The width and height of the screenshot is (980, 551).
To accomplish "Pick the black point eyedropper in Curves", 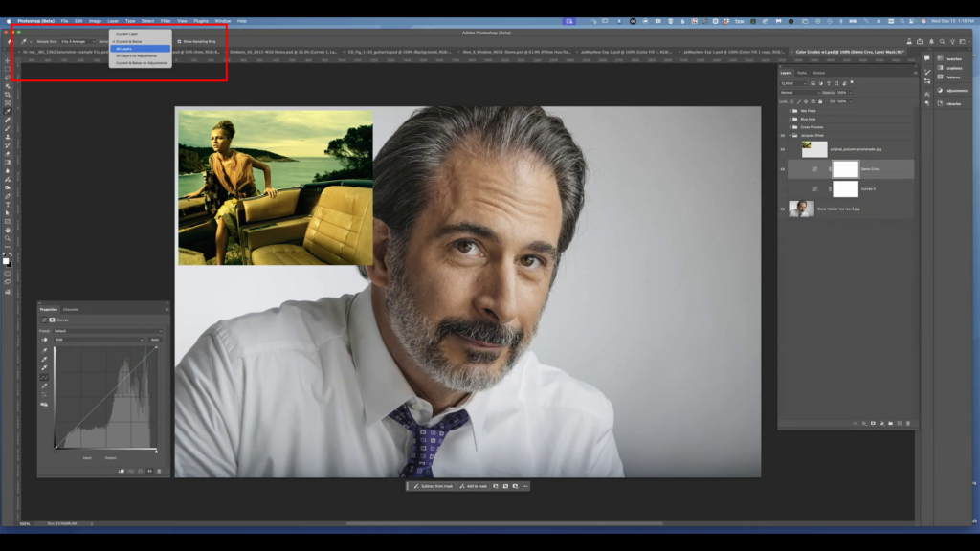I will click(x=44, y=351).
